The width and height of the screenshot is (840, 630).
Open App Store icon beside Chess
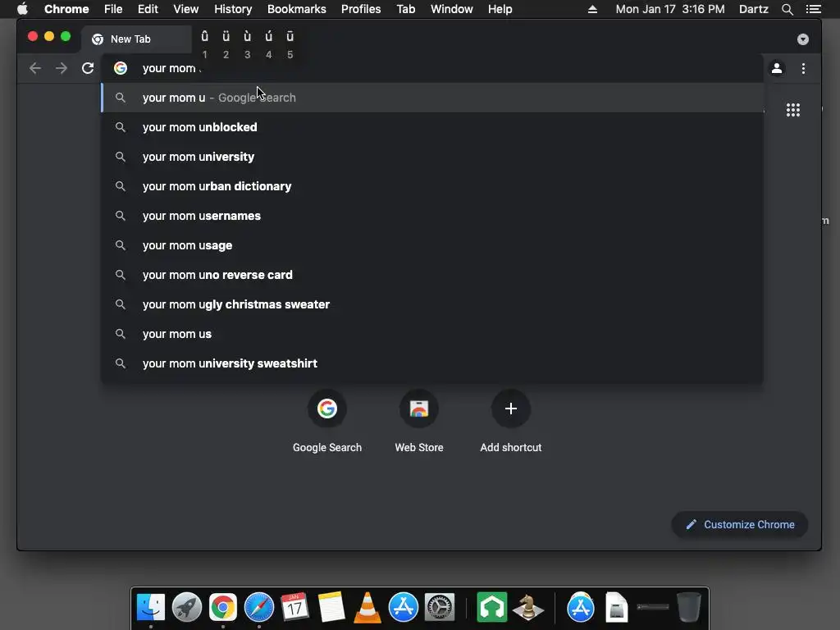pos(581,608)
